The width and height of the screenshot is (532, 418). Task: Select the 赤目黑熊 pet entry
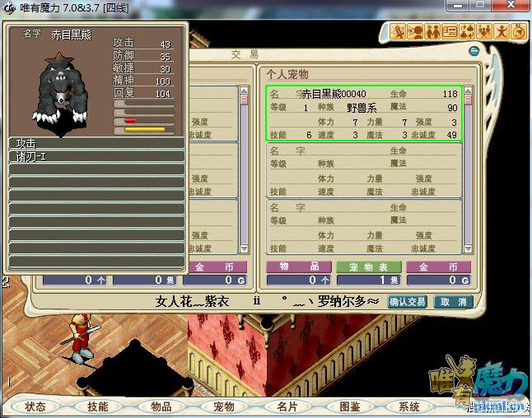(363, 114)
